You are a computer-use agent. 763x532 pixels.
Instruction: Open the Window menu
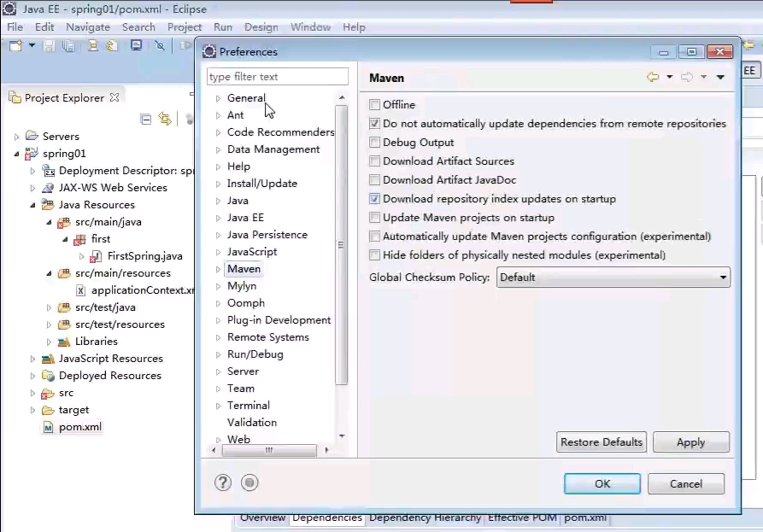pos(310,27)
